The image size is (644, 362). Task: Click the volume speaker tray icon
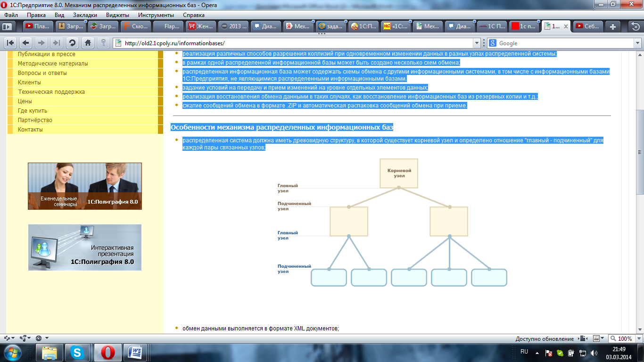[x=594, y=353]
